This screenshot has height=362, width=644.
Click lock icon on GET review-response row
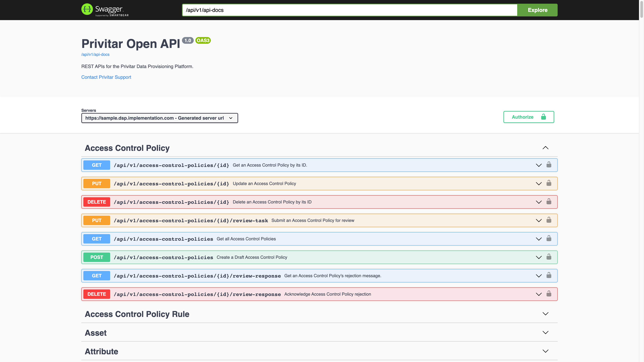(549, 276)
